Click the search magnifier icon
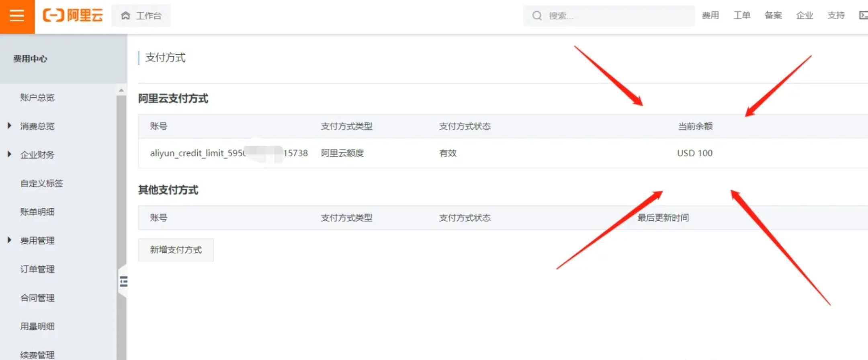 [537, 16]
